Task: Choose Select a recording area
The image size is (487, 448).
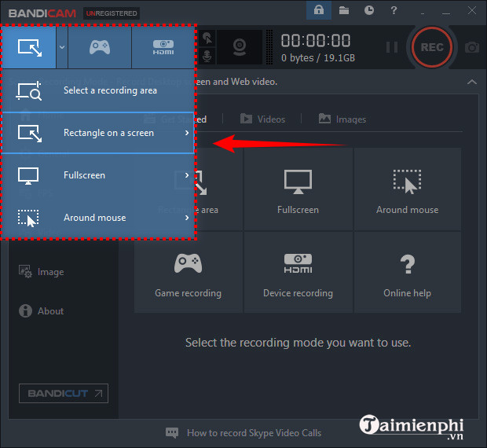Action: click(x=98, y=90)
